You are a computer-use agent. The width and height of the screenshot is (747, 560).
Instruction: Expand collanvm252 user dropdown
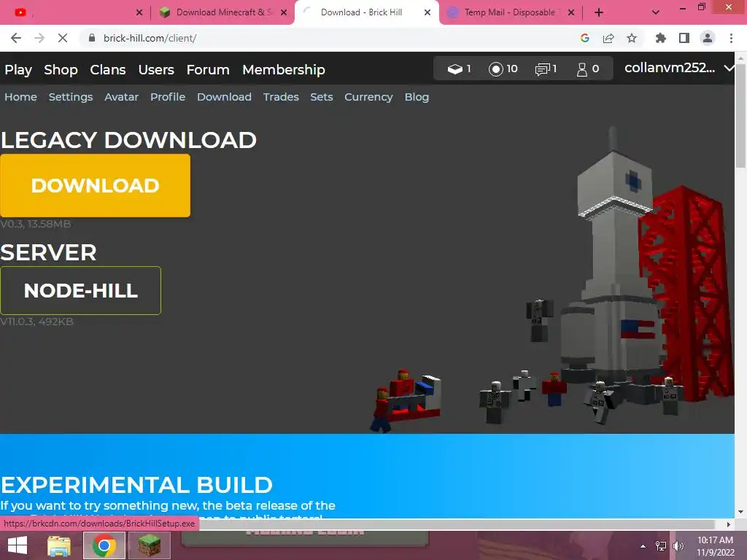point(729,69)
